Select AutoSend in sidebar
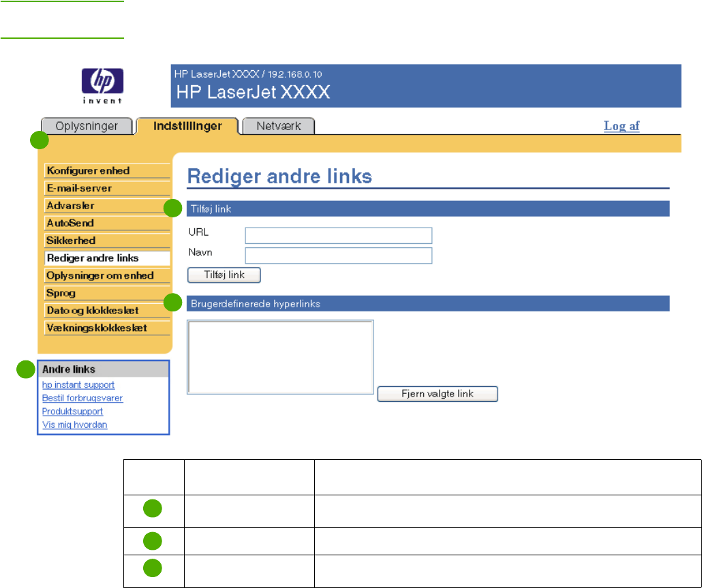This screenshot has width=702, height=588. point(108,223)
